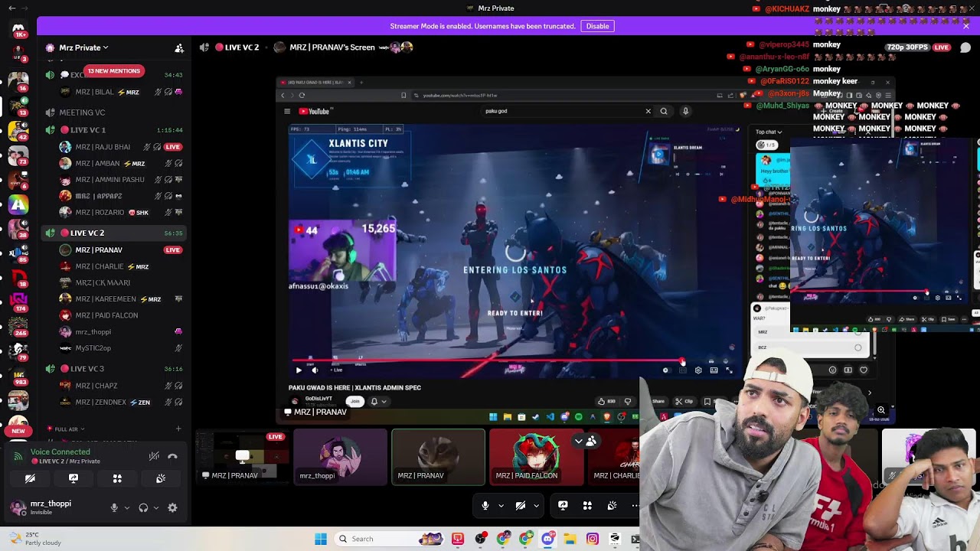The width and height of the screenshot is (980, 551).
Task: Open the Windows Start menu
Action: click(321, 539)
